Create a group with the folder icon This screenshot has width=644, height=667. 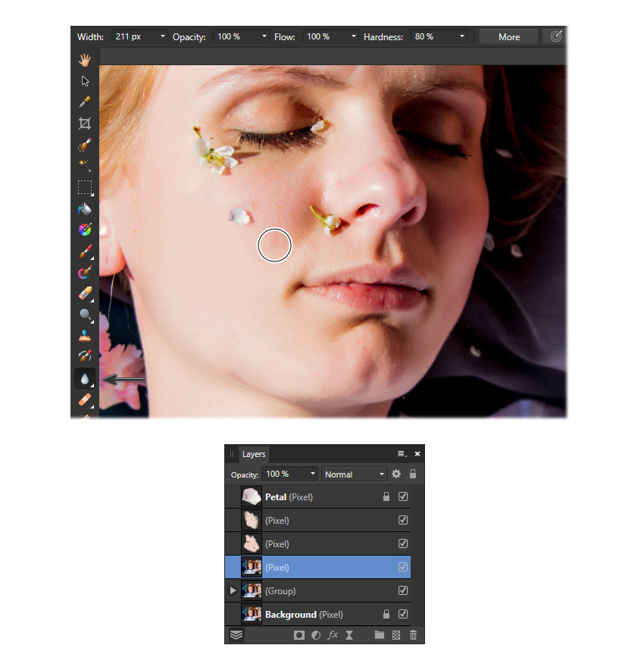tap(380, 635)
